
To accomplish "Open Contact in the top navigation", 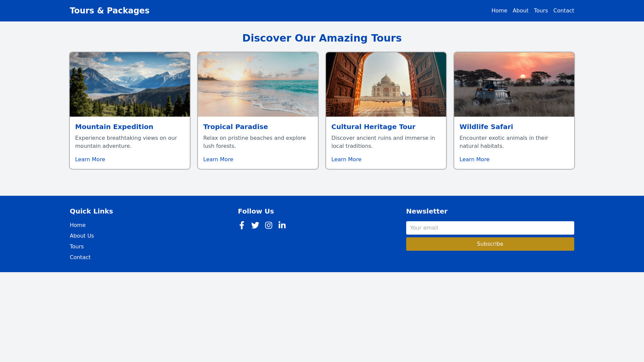I will [x=563, y=11].
